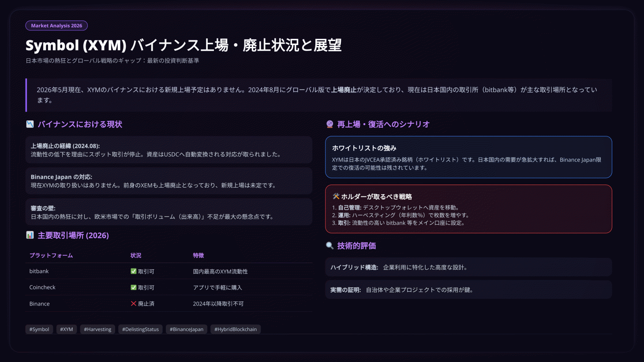Click the バイナンスにおける現状 heading

(x=80, y=124)
